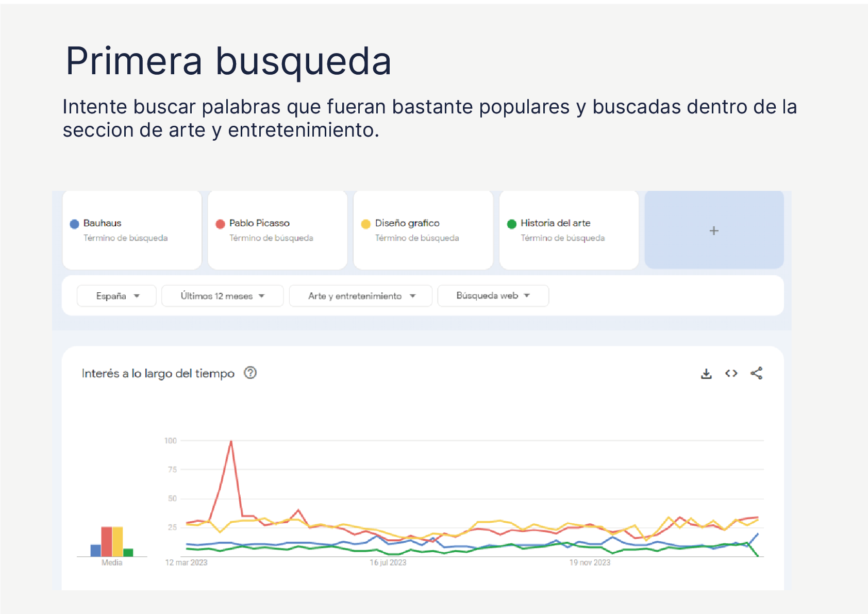This screenshot has height=614, width=868.
Task: Edit the Pablo Picasso search term
Action: 277,230
